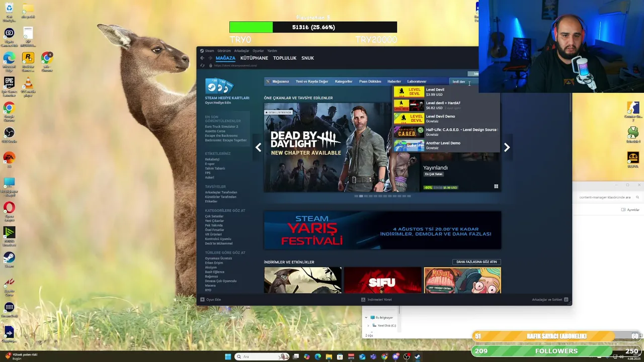The width and height of the screenshot is (644, 362).
Task: Open Oynaması Ücretsiz genre link
Action: [218, 258]
